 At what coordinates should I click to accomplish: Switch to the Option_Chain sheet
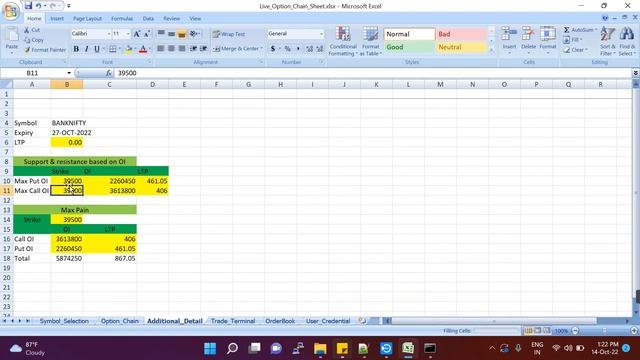click(120, 321)
